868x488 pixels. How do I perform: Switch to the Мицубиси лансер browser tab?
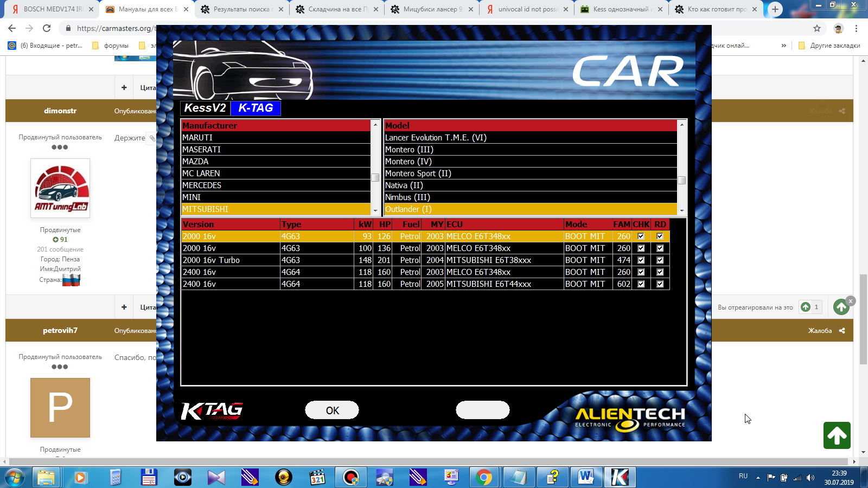pos(431,9)
